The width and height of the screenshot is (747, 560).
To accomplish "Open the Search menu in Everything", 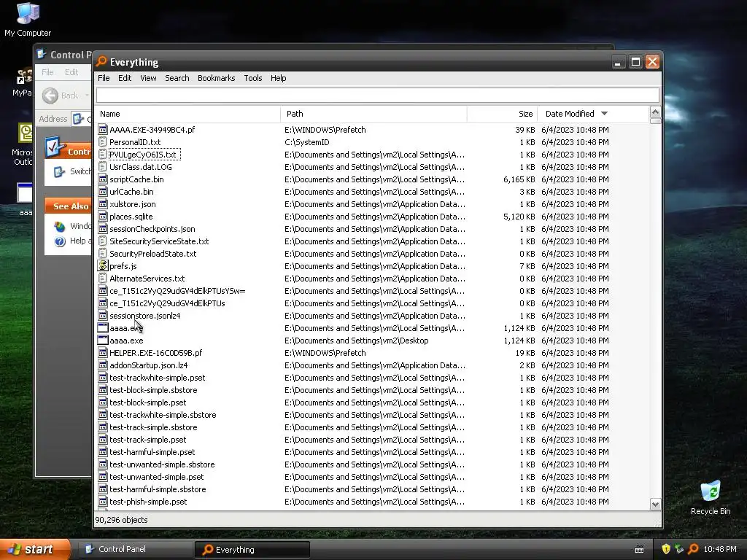I will 177,78.
